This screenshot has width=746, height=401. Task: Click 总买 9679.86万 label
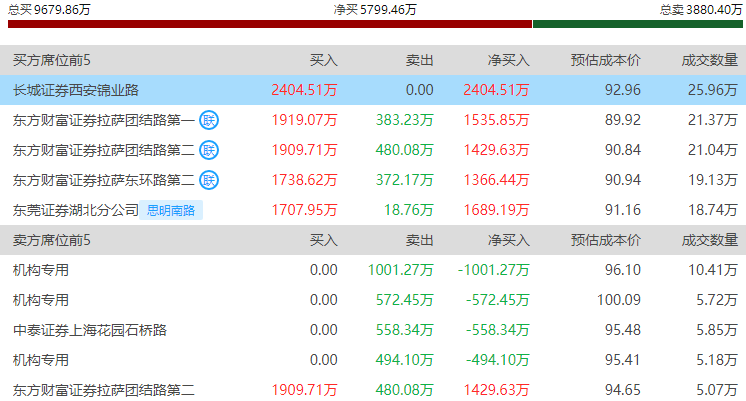pyautogui.click(x=49, y=10)
